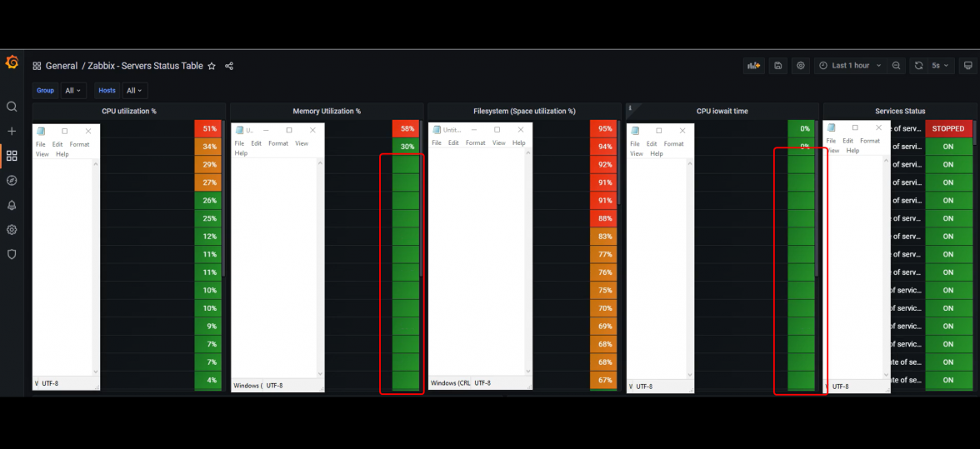980x449 pixels.
Task: Open the Filesystem (Space utilization %) title menu
Action: (x=524, y=111)
